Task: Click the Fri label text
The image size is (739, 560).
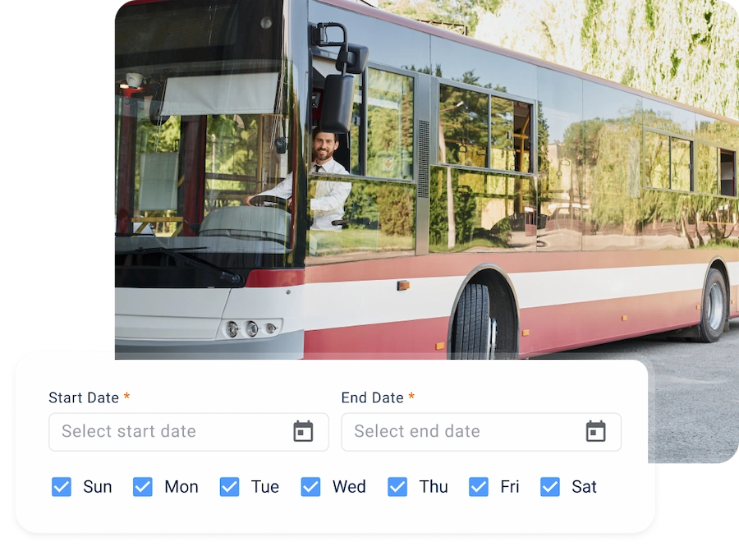Action: coord(509,486)
